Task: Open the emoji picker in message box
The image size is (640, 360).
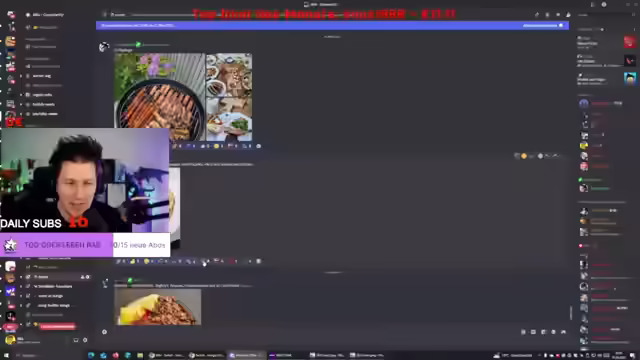Action: coord(553,332)
